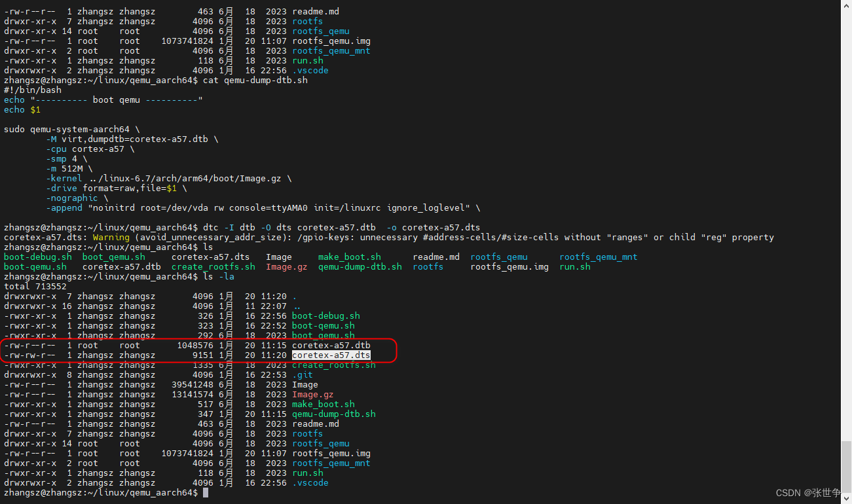This screenshot has height=504, width=852.
Task: Click the '.git' directory entry
Action: click(x=303, y=374)
